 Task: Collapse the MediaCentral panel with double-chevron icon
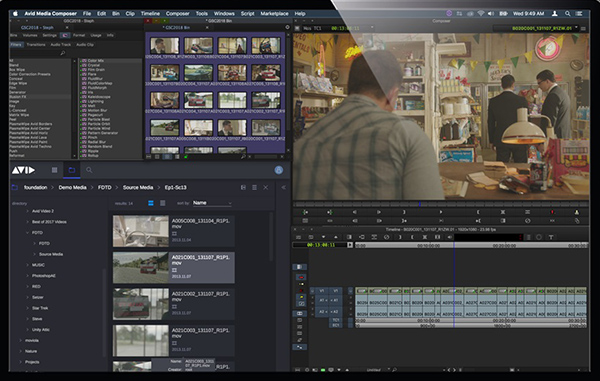coord(284,187)
